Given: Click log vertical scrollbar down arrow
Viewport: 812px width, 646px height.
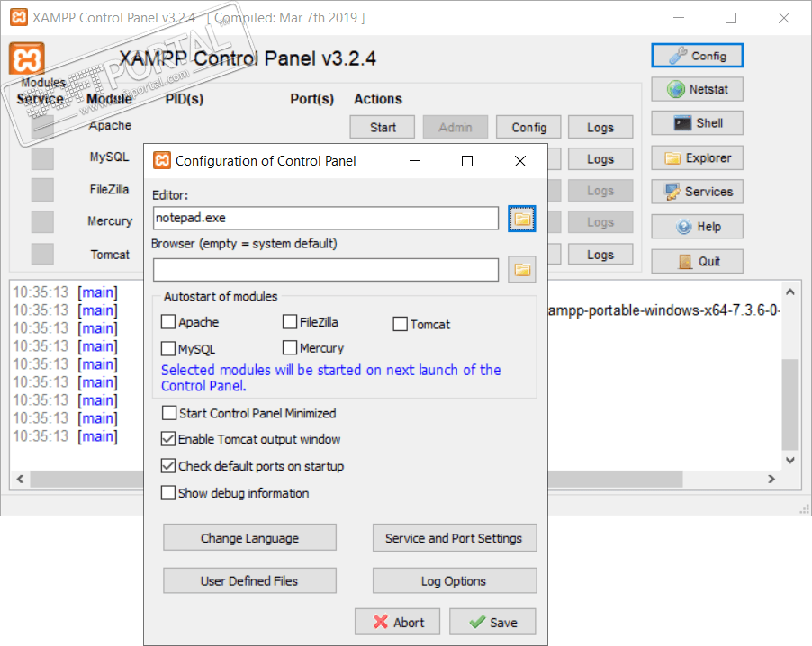Looking at the screenshot, I should (790, 460).
